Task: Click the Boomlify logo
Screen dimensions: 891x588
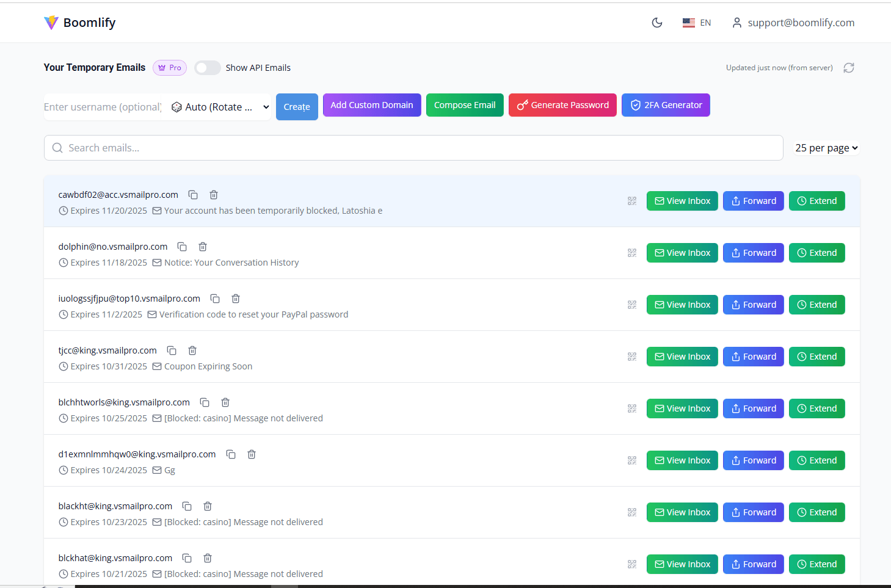Action: (x=80, y=23)
